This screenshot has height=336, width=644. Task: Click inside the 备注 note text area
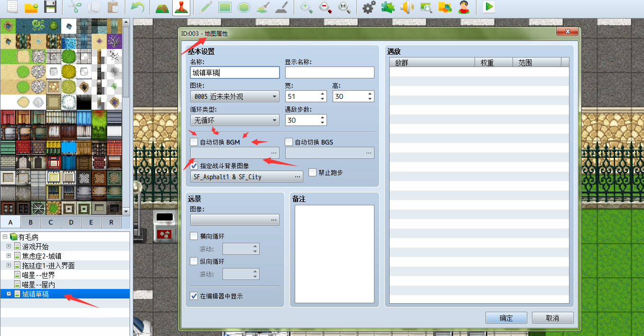click(335, 254)
